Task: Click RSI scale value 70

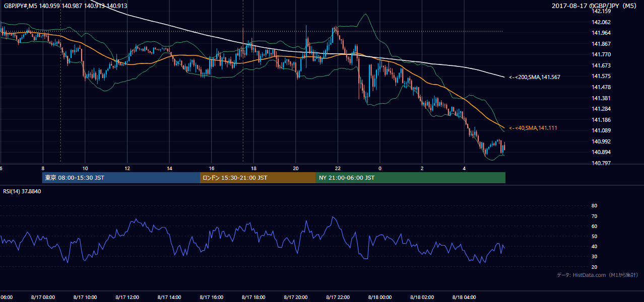Action: (594, 216)
